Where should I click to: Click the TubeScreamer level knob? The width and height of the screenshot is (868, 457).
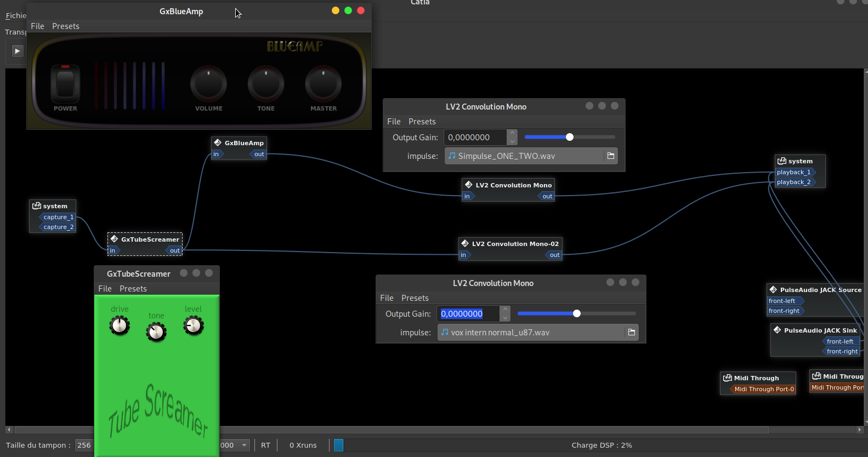(193, 326)
